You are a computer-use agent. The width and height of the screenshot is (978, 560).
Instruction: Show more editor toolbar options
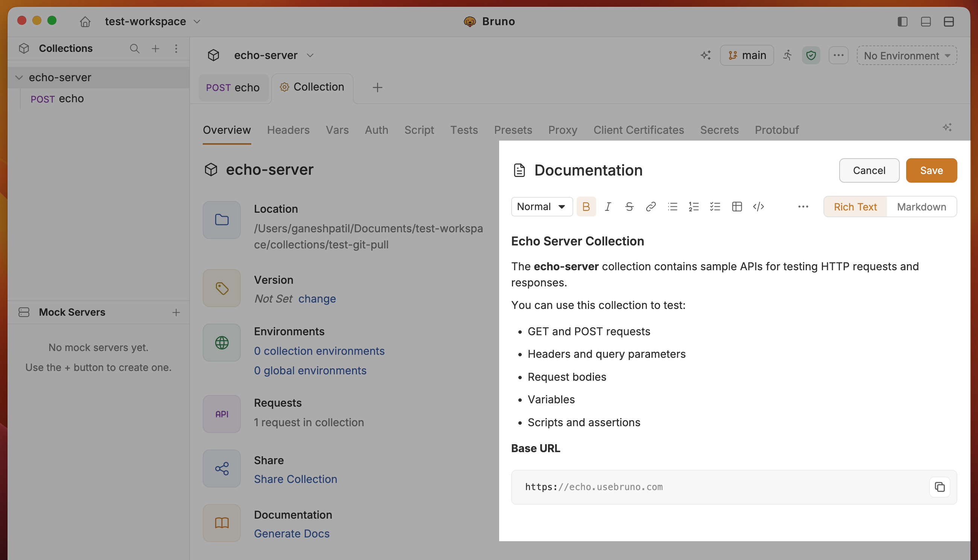click(x=803, y=207)
